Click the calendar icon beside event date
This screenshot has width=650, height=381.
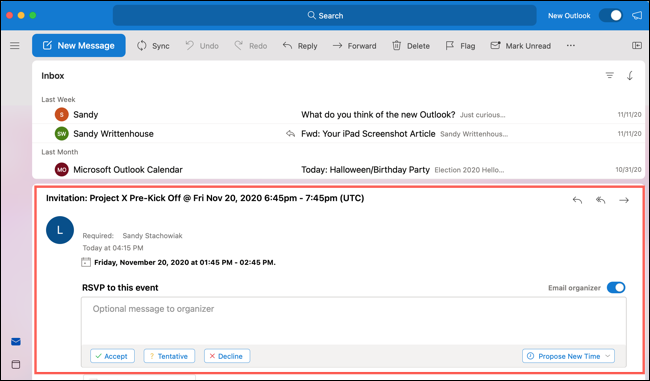[86, 262]
